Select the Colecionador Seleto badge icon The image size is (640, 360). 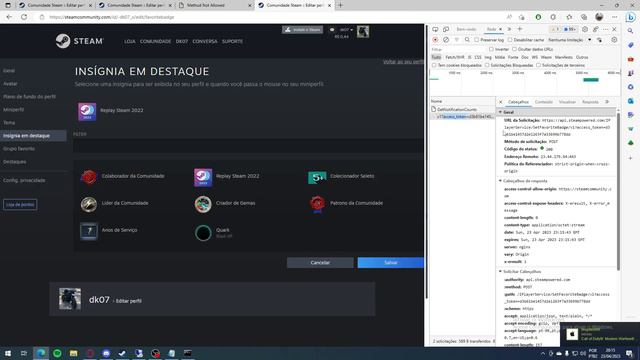[317, 177]
